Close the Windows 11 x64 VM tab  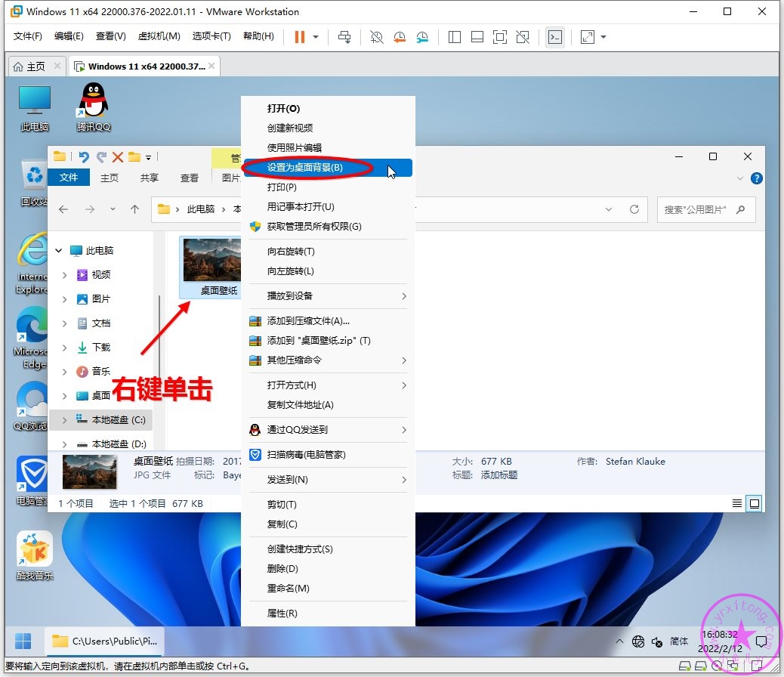pyautogui.click(x=212, y=66)
